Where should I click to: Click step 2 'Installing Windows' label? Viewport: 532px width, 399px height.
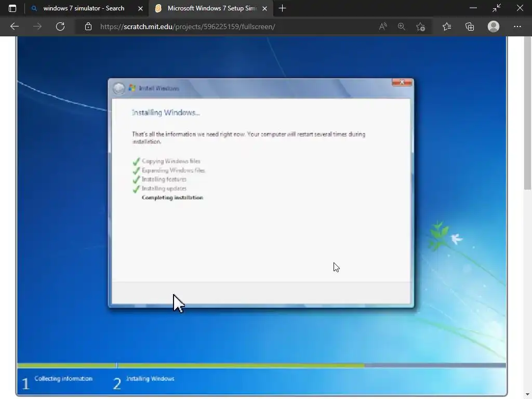[x=150, y=379]
